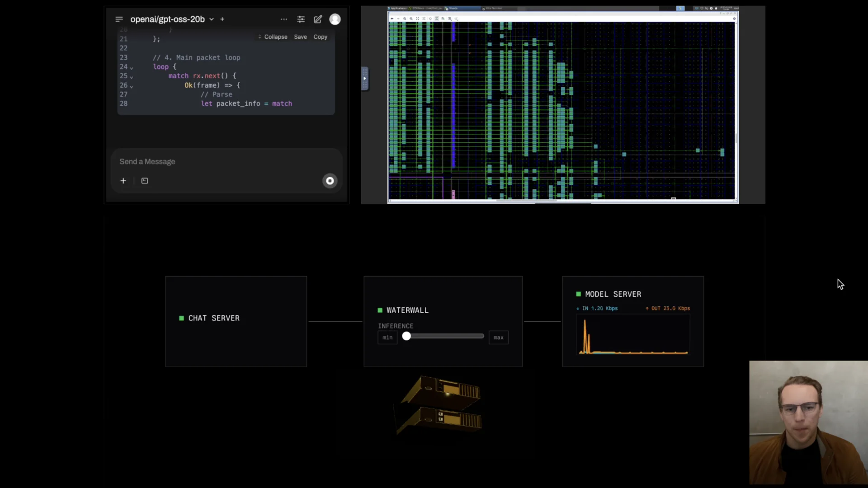Collapse the code block
868x488 pixels.
pos(273,37)
